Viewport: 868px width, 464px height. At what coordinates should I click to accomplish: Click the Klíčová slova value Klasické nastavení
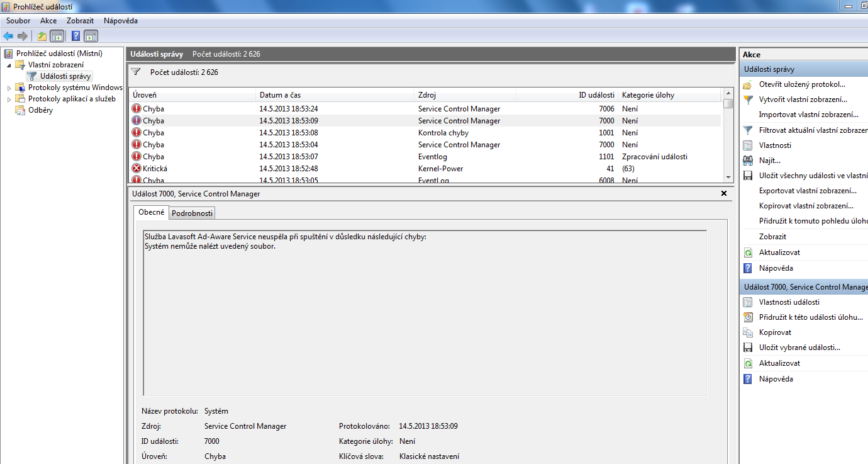click(429, 456)
